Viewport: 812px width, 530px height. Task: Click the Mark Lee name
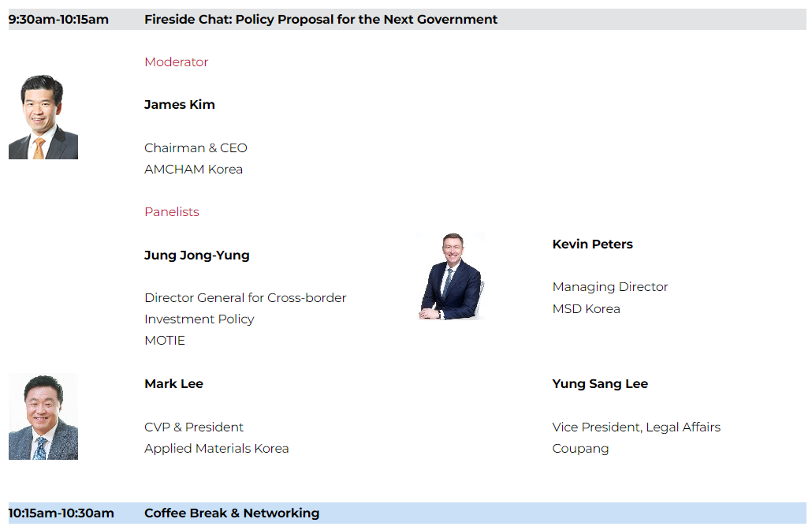click(173, 384)
